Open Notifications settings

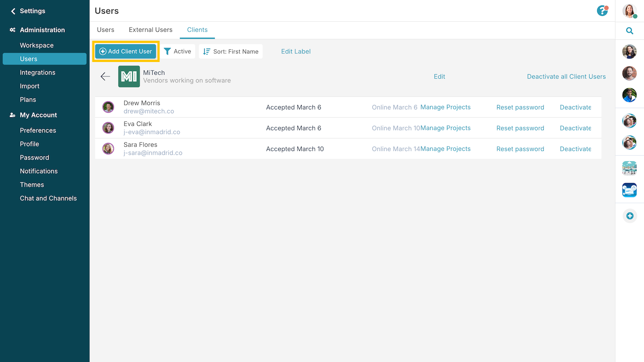(39, 171)
